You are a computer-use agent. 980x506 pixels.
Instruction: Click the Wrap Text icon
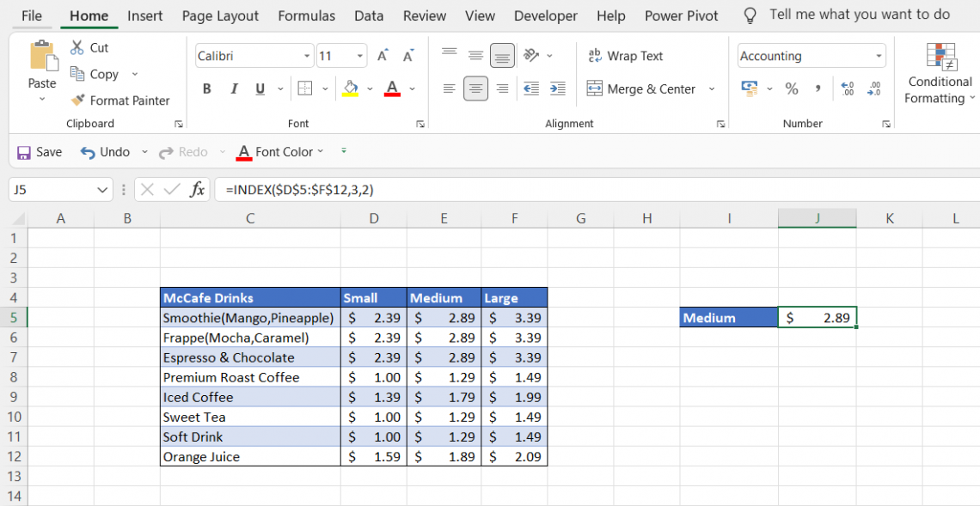point(626,55)
